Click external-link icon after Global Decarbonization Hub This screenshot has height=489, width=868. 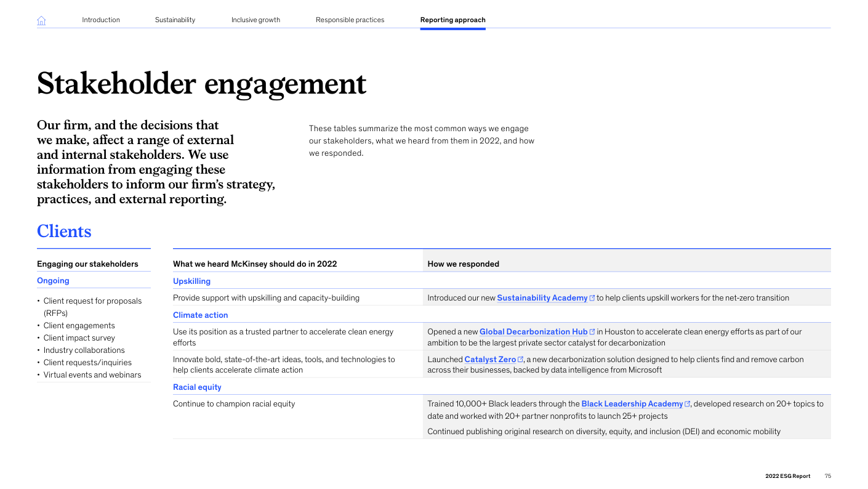(x=592, y=332)
